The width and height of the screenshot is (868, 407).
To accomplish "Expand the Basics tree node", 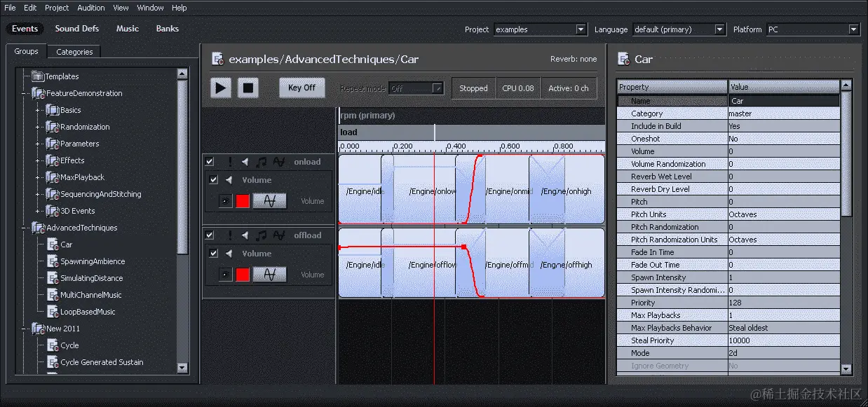I will pyautogui.click(x=38, y=110).
